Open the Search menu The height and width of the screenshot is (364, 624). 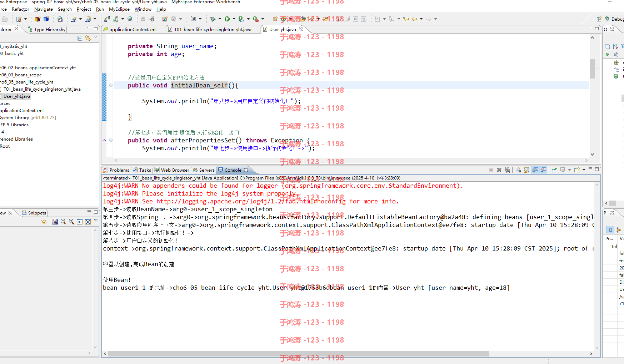(65, 9)
